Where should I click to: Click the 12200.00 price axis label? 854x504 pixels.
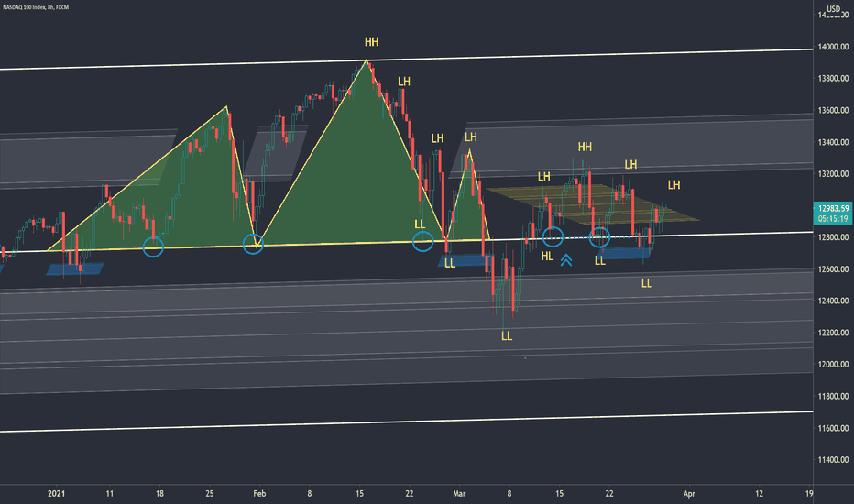point(833,333)
